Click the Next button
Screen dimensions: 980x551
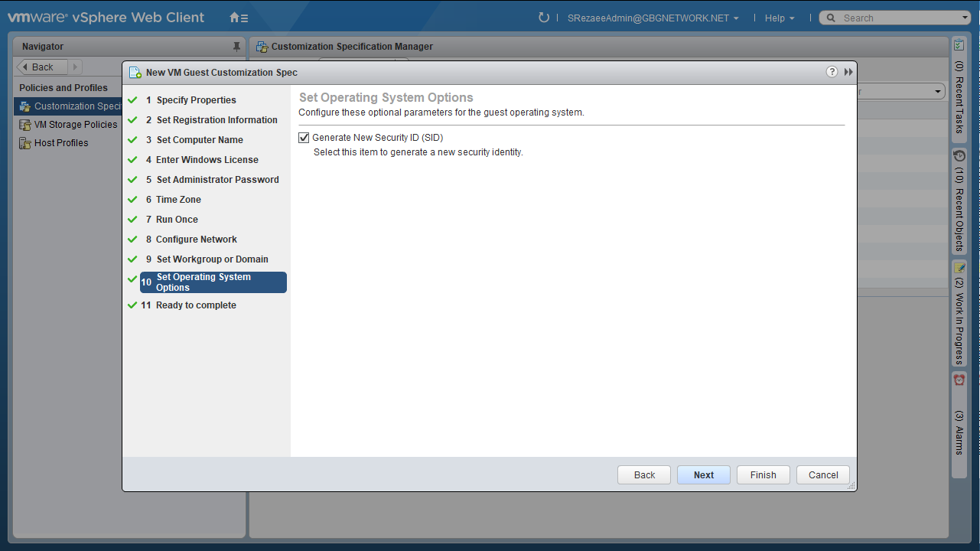point(703,475)
